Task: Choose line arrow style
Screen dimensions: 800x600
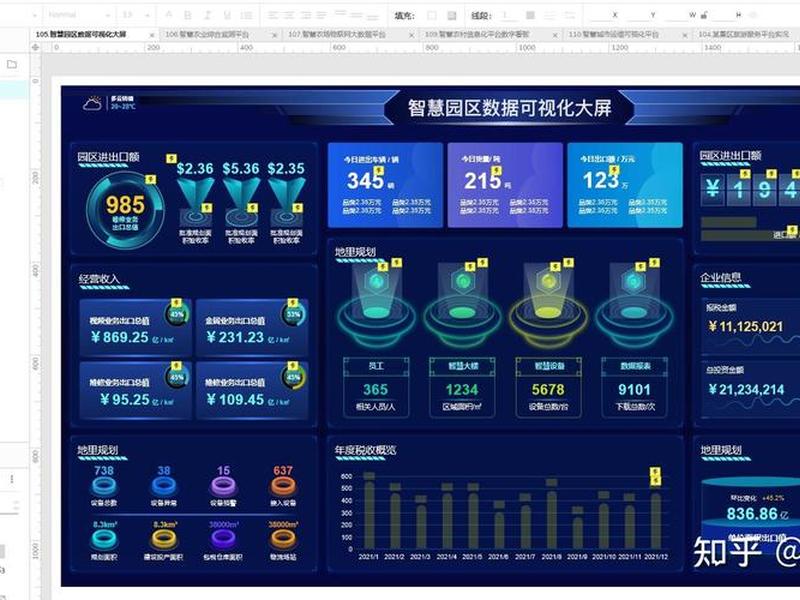Action: coord(569,15)
